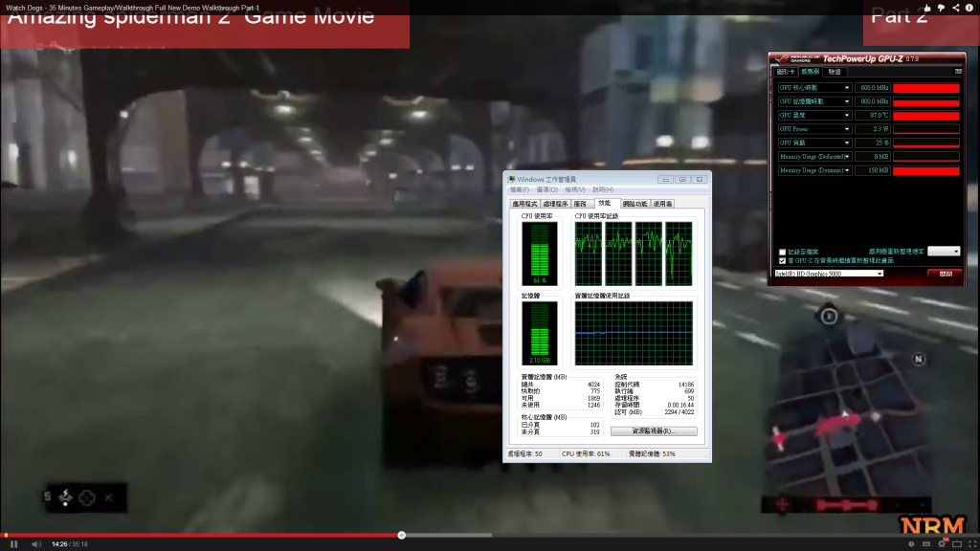Click the 600.0 MHz core clock value
This screenshot has width=980, height=551.
(x=873, y=88)
